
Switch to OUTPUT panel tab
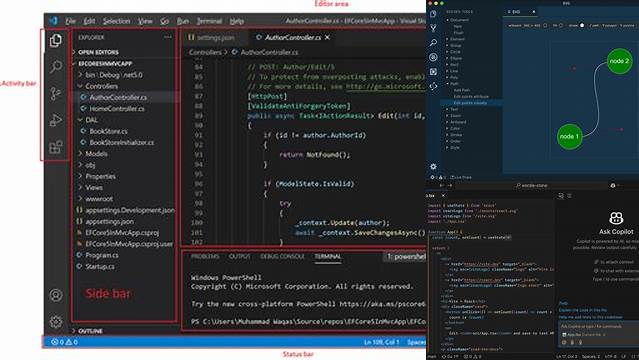point(240,256)
